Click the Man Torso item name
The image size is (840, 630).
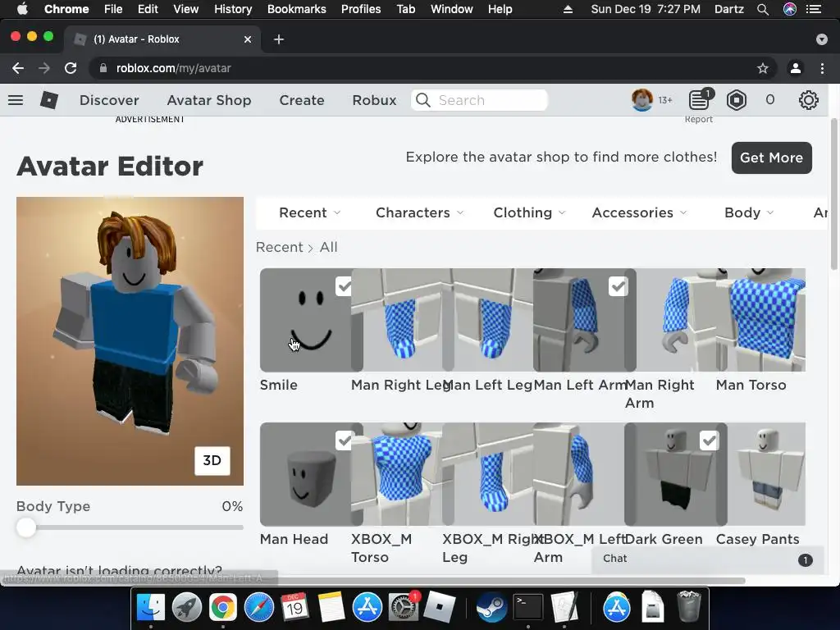(751, 385)
